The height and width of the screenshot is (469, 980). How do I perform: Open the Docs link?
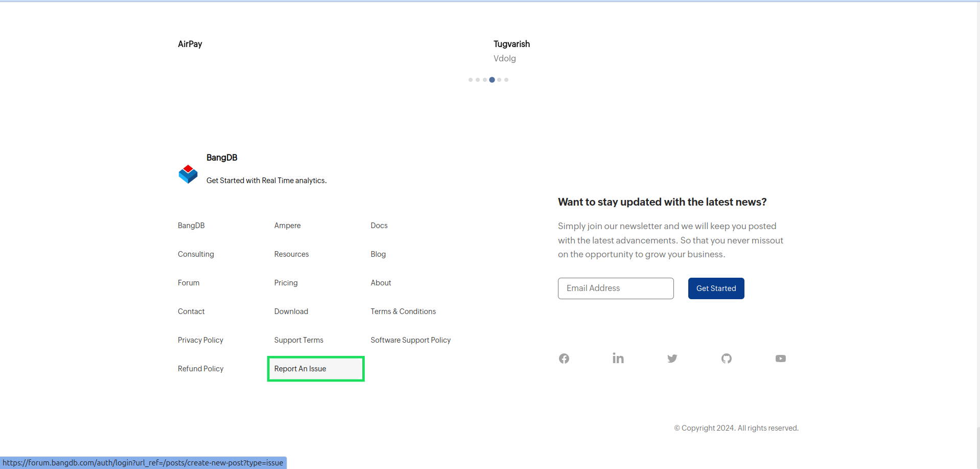point(379,226)
